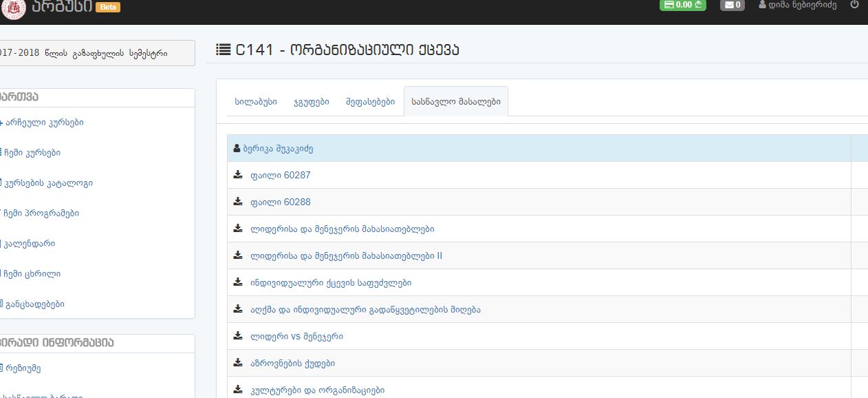Screen dimensions: 868x398
Task: Click the green balance 0.00 badge
Action: tap(683, 5)
